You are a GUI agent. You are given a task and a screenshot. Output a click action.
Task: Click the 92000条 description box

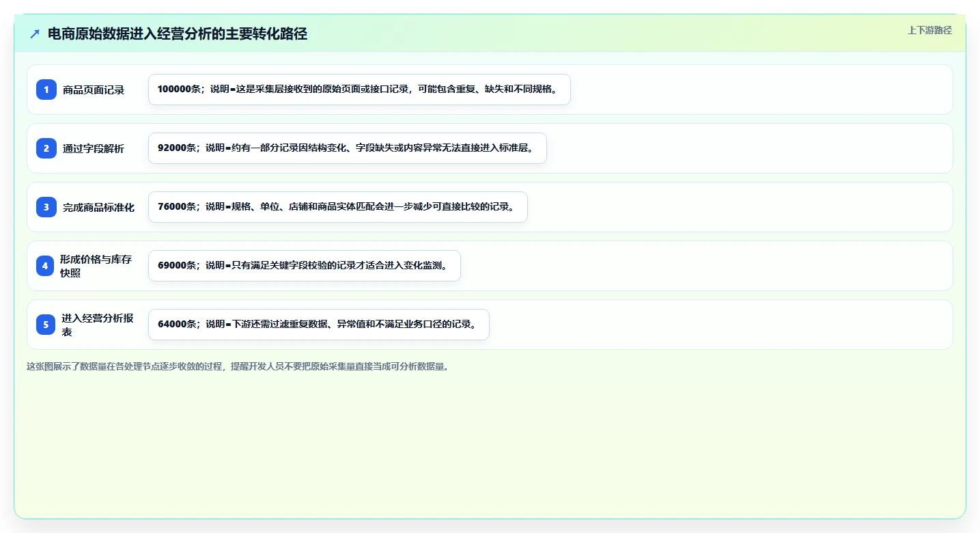point(348,148)
